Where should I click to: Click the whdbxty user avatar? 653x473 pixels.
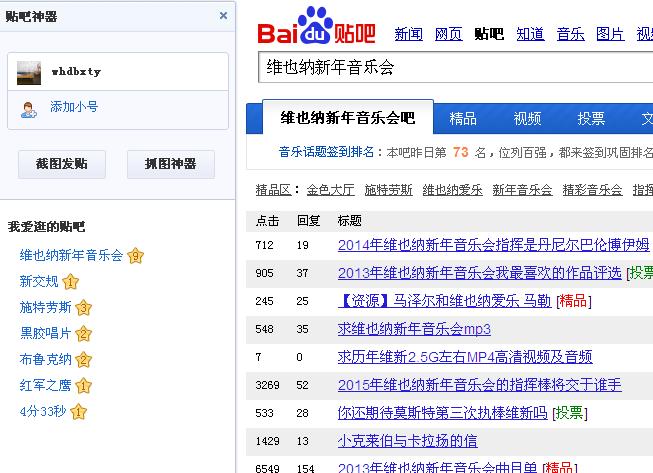point(29,72)
